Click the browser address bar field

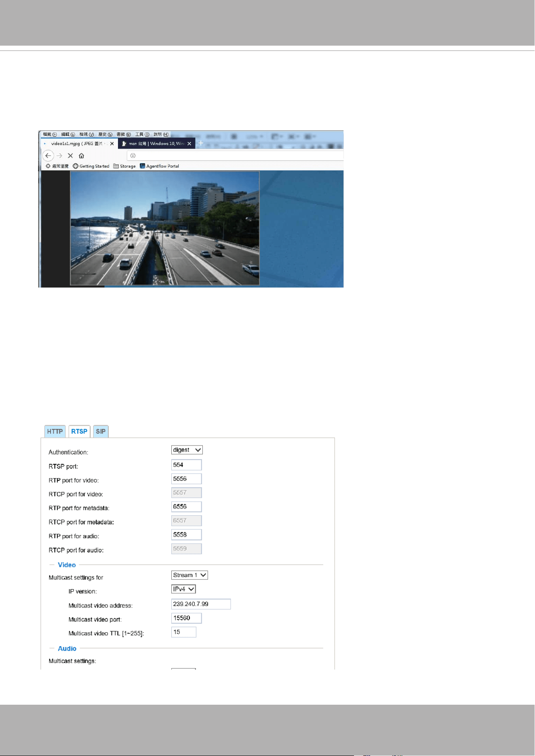(x=235, y=155)
